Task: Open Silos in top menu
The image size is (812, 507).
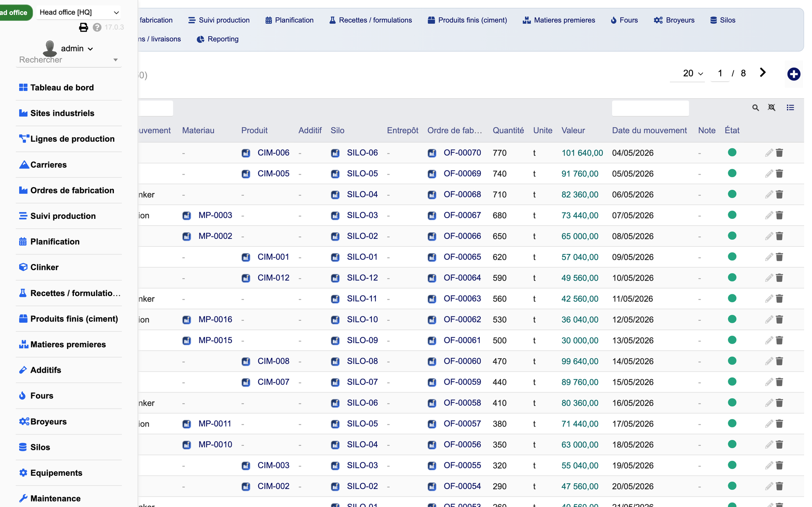Action: tap(723, 20)
